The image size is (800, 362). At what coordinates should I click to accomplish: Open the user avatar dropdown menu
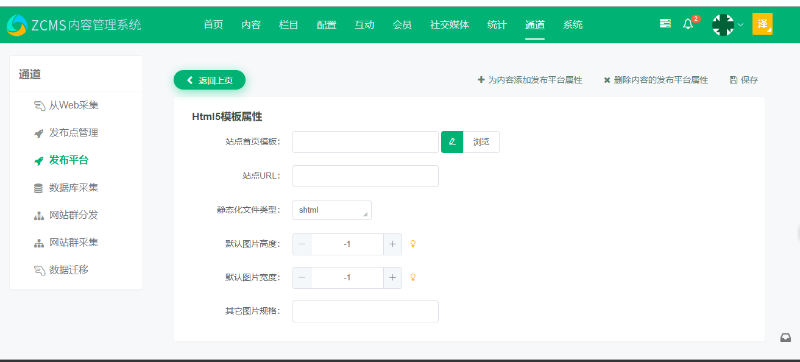coord(728,24)
